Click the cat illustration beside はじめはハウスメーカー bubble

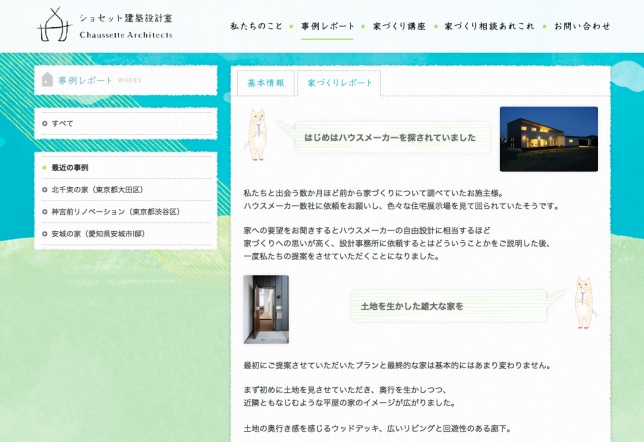pos(257,134)
